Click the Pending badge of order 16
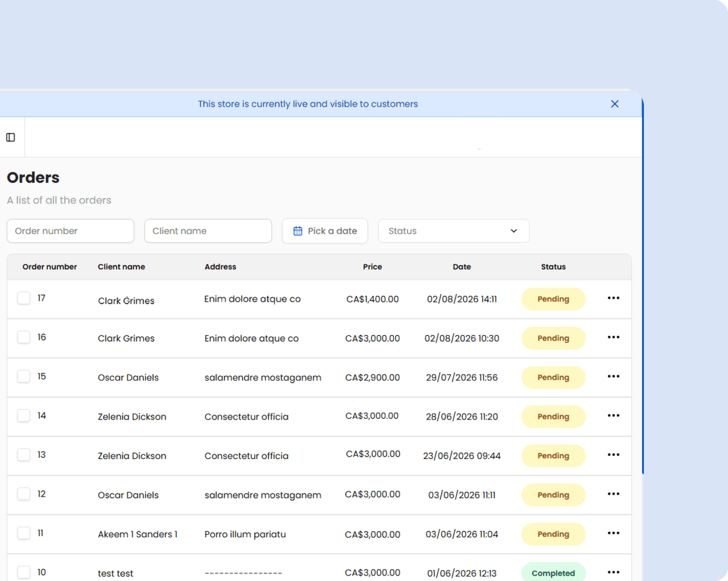The width and height of the screenshot is (728, 581). [x=553, y=338]
